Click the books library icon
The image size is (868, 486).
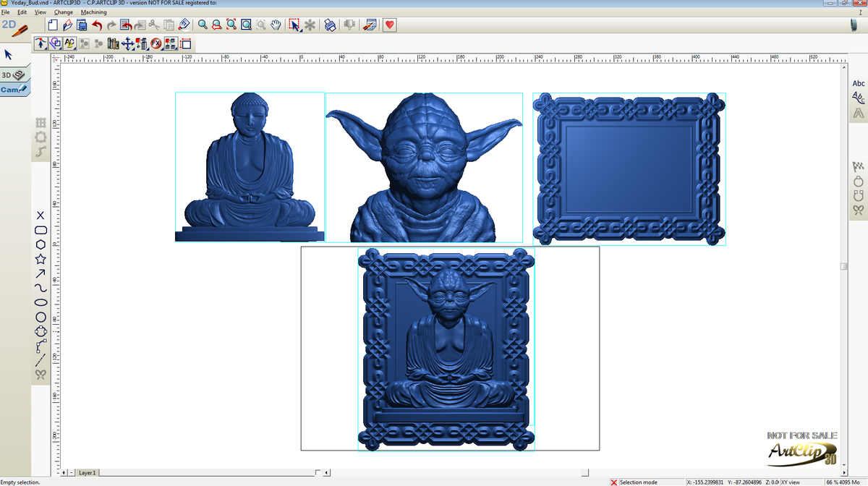coord(114,43)
